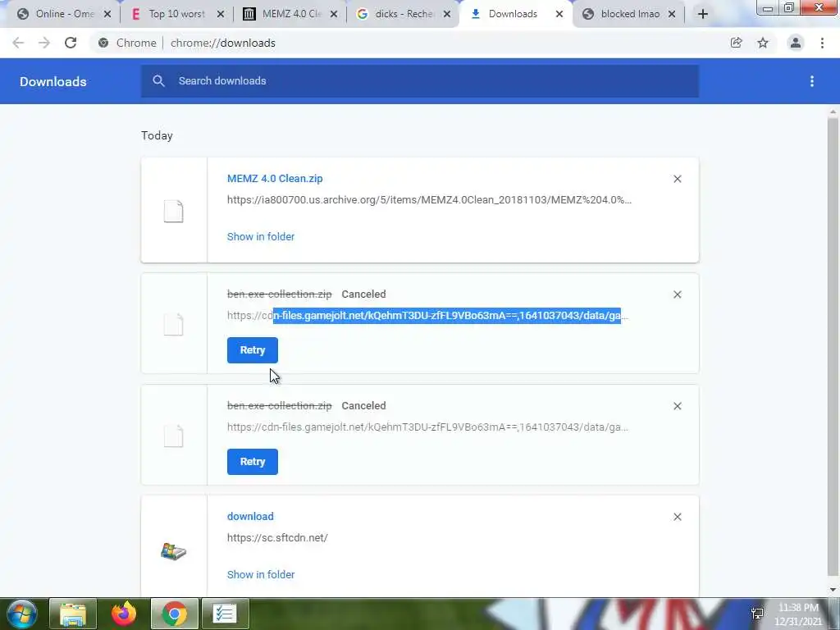Image resolution: width=840 pixels, height=630 pixels.
Task: Remove the 'download' entry from list
Action: [x=677, y=517]
